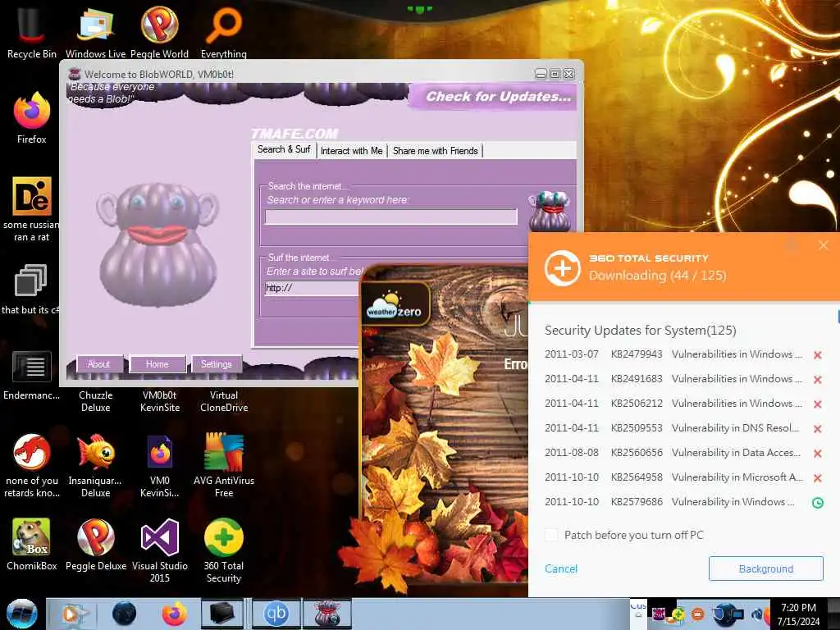Focus the 'Search or enter a keyword' field
The height and width of the screenshot is (630, 840).
pos(391,217)
